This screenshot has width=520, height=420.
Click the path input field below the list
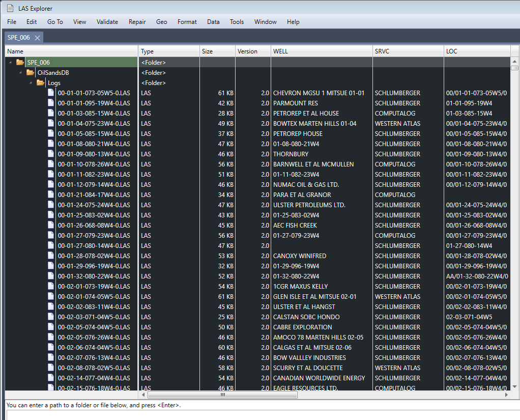[x=263, y=415]
